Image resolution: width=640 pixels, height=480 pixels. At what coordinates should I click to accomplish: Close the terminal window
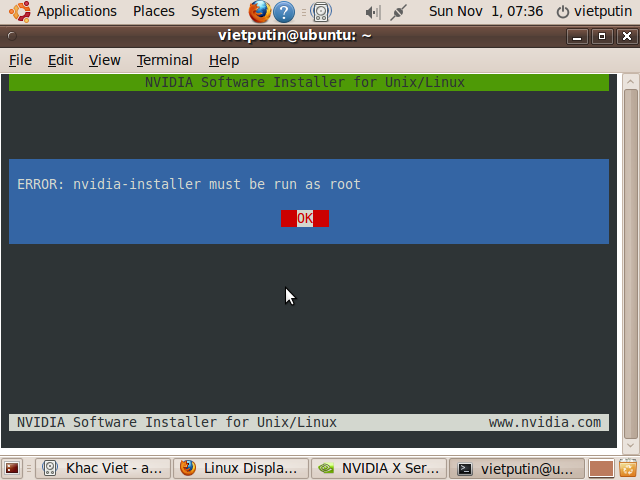tap(627, 37)
